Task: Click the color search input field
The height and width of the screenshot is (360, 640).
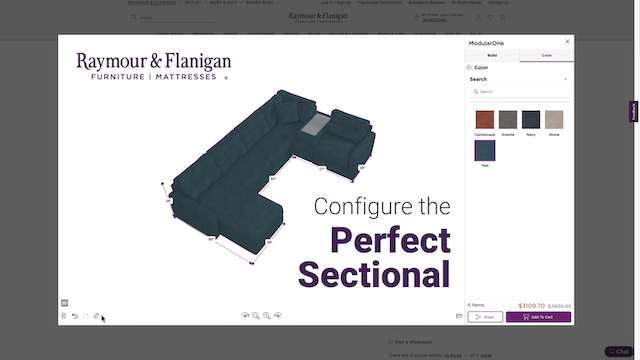Action: (520, 92)
